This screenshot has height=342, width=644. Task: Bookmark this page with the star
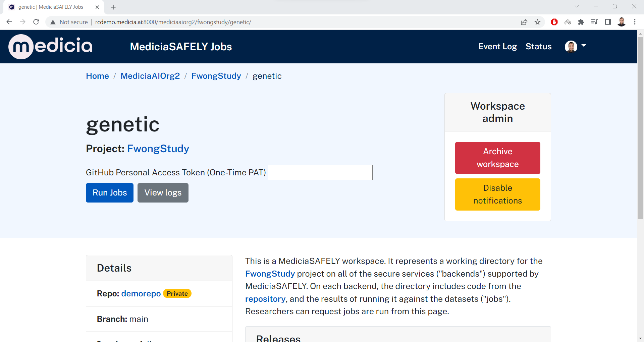[538, 22]
